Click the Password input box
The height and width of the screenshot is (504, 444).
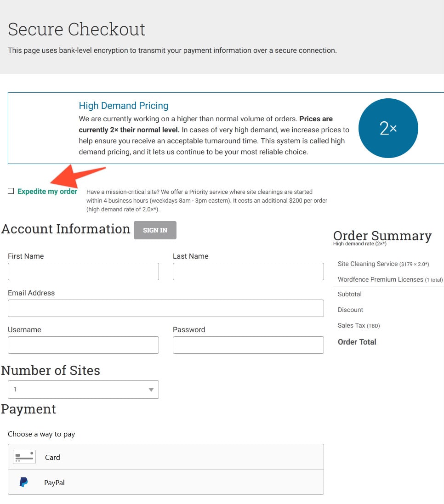tap(248, 345)
